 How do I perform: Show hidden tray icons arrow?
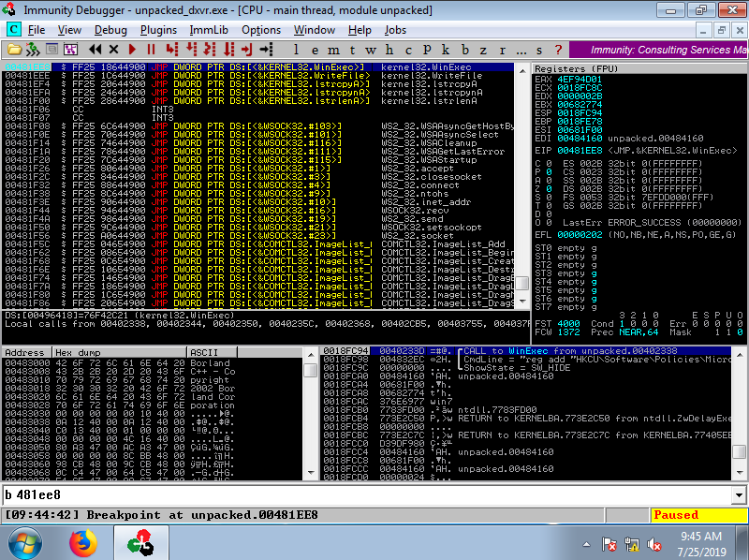click(587, 544)
